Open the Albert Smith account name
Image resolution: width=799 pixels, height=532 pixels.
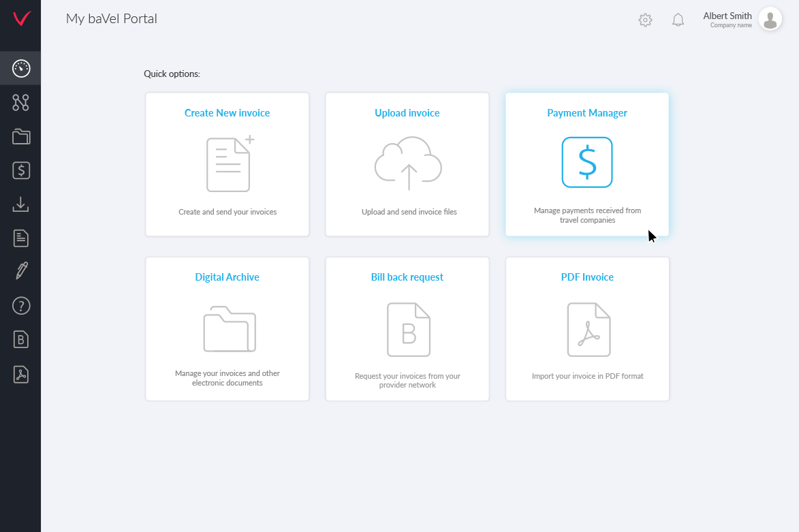click(727, 16)
